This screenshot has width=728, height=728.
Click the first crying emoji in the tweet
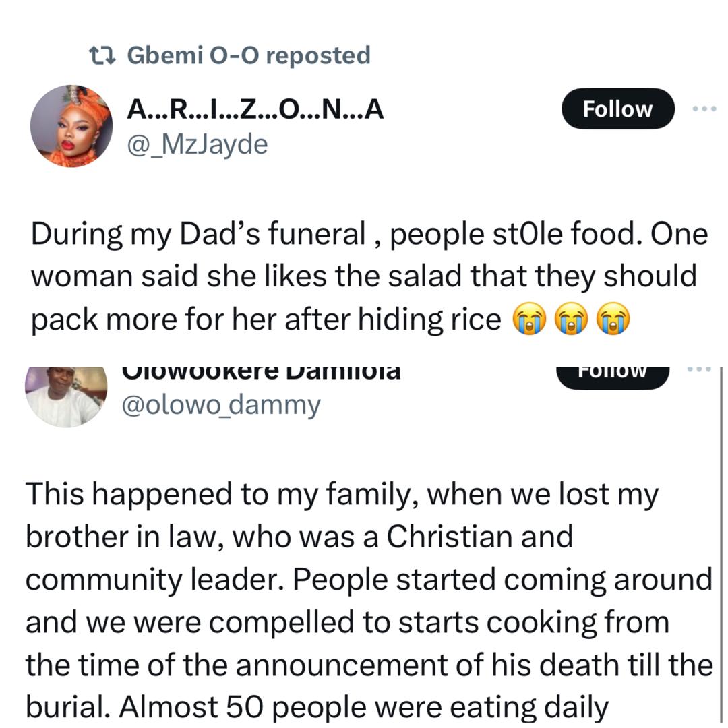[x=528, y=320]
